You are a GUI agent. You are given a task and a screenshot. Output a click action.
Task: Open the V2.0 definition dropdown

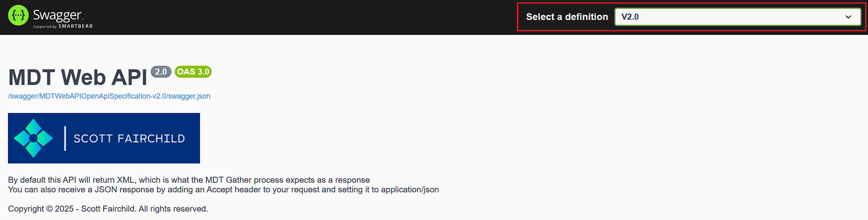(738, 17)
